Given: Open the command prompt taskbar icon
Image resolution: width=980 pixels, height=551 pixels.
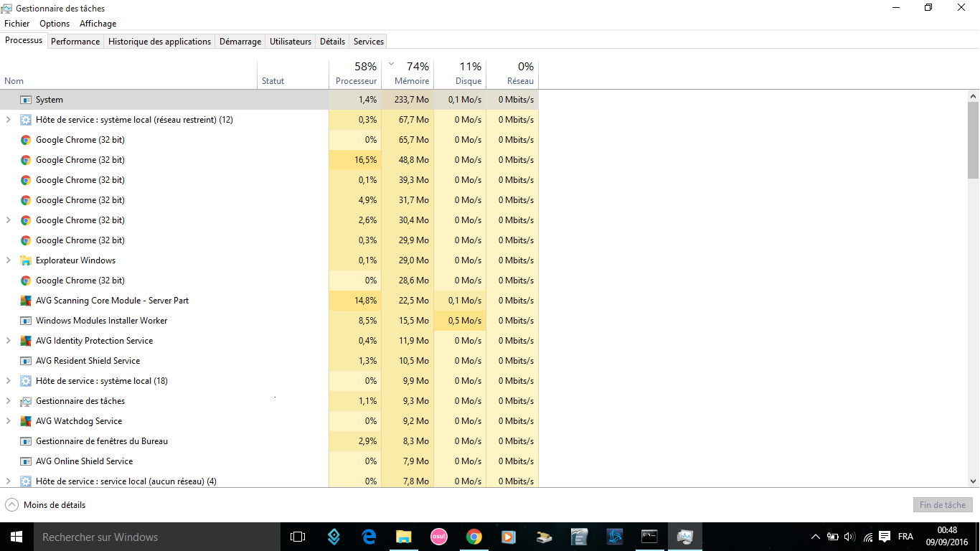Looking at the screenshot, I should tap(649, 537).
